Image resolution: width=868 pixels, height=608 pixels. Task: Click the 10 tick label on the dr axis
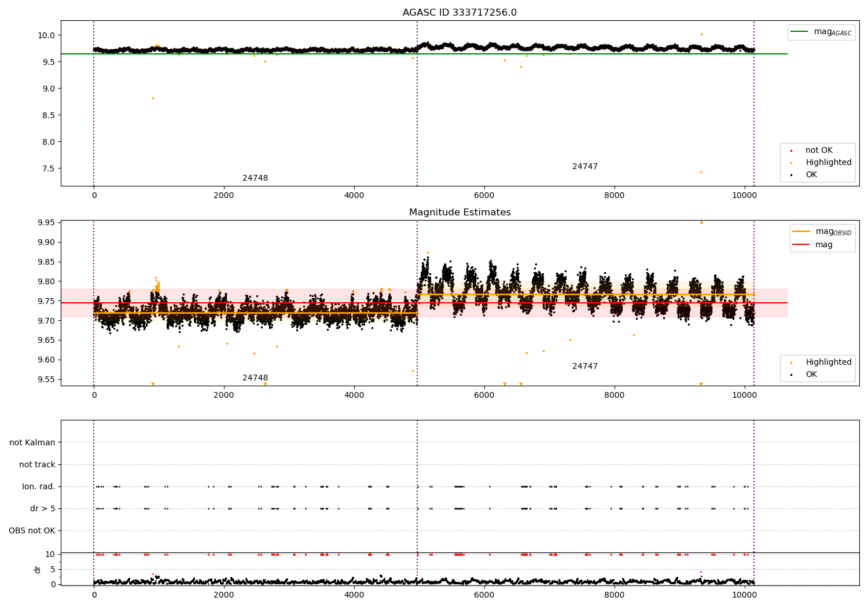(x=50, y=554)
